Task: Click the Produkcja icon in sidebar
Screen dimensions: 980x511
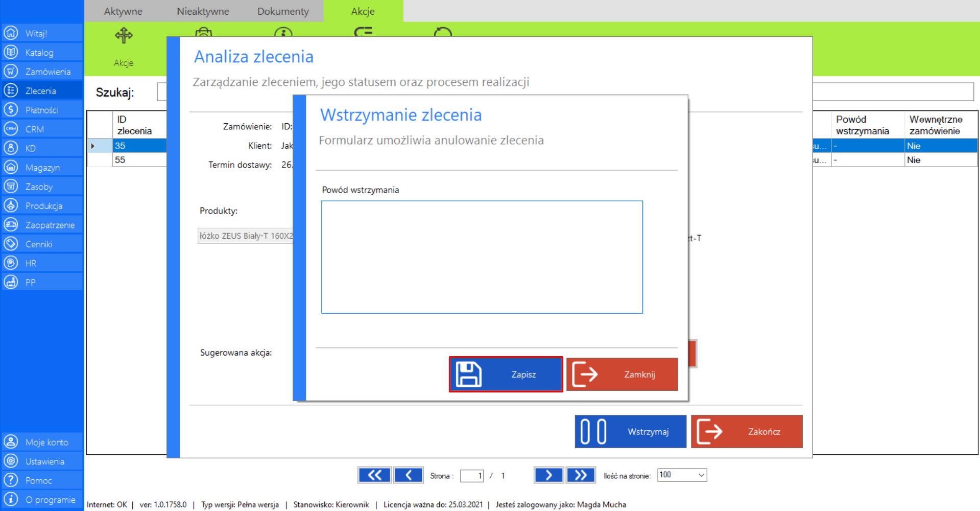Action: tap(11, 205)
